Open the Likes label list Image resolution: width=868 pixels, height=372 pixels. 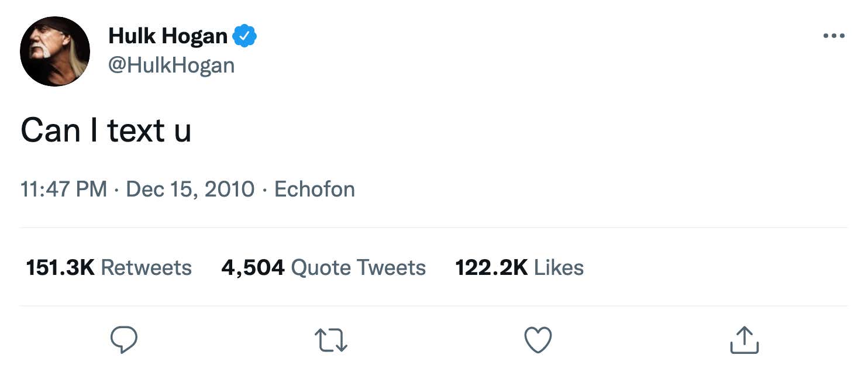559,267
